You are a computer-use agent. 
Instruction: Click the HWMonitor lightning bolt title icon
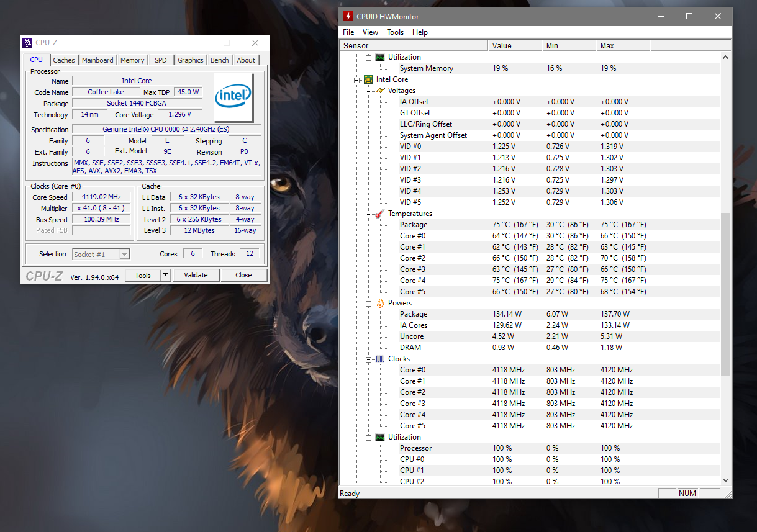tap(350, 16)
